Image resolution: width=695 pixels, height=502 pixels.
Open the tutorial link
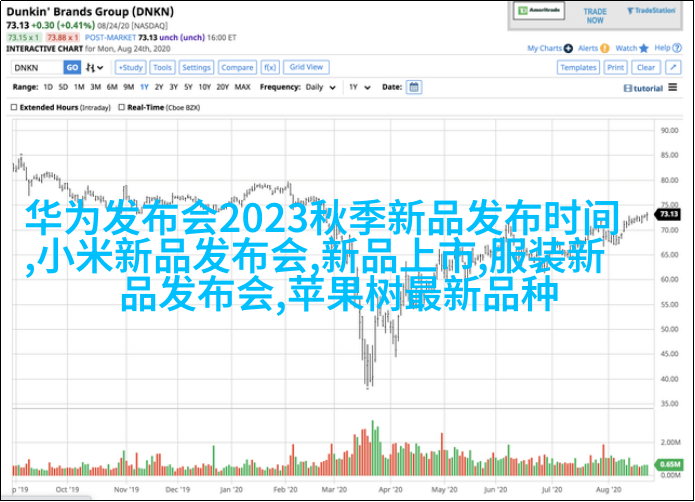[x=643, y=89]
